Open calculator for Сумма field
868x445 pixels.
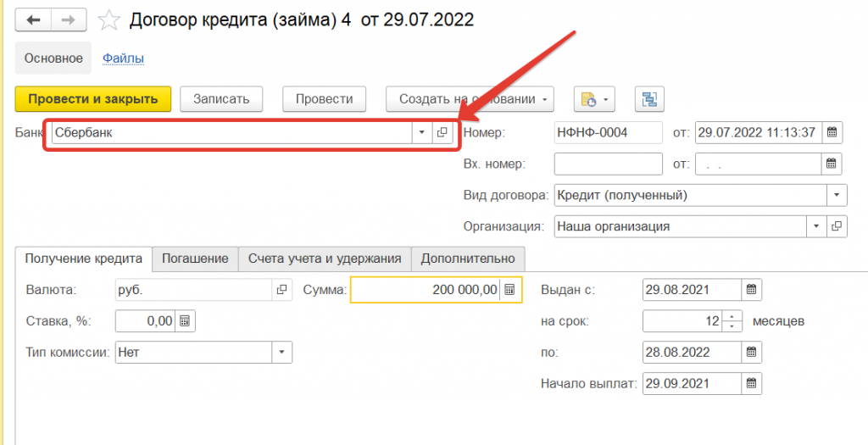(x=509, y=290)
